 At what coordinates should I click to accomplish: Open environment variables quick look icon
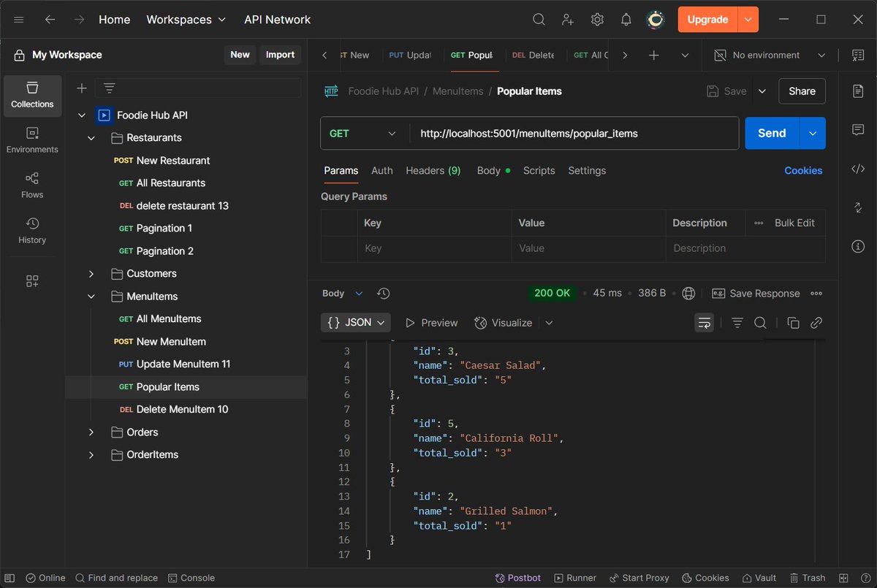[x=858, y=56]
